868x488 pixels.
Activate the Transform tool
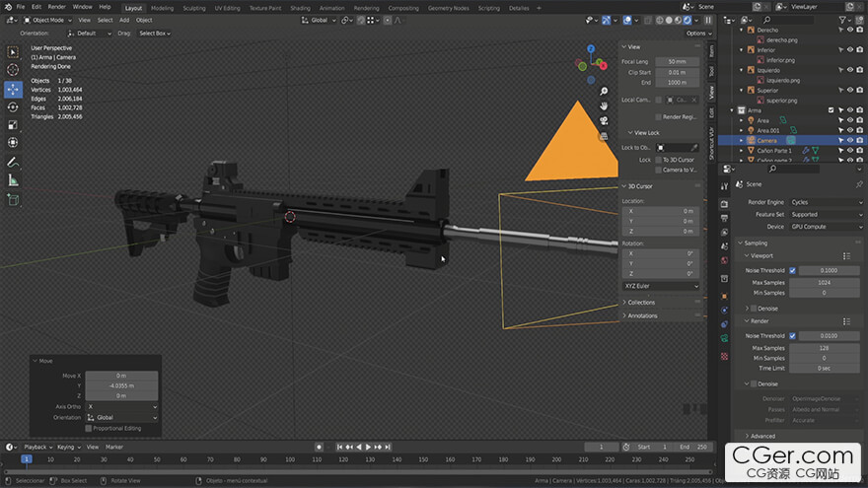point(13,143)
